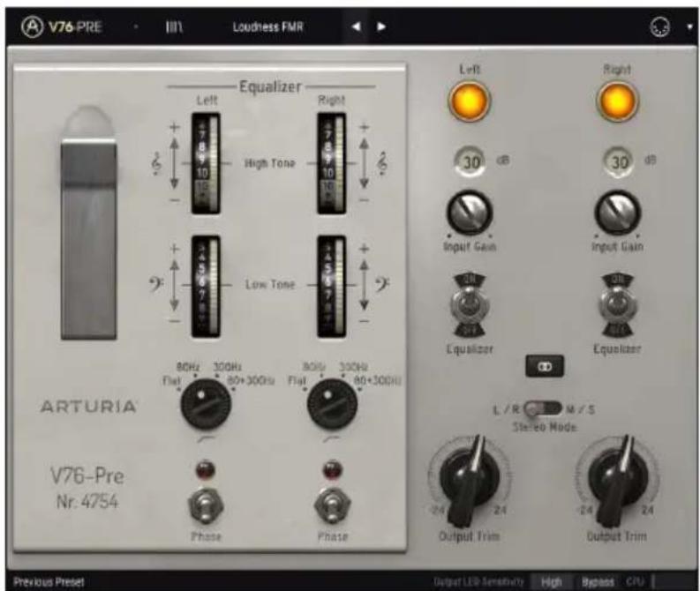This screenshot has width=700, height=591.
Task: Click the Arturia V76-PRE logo
Action: (61, 26)
